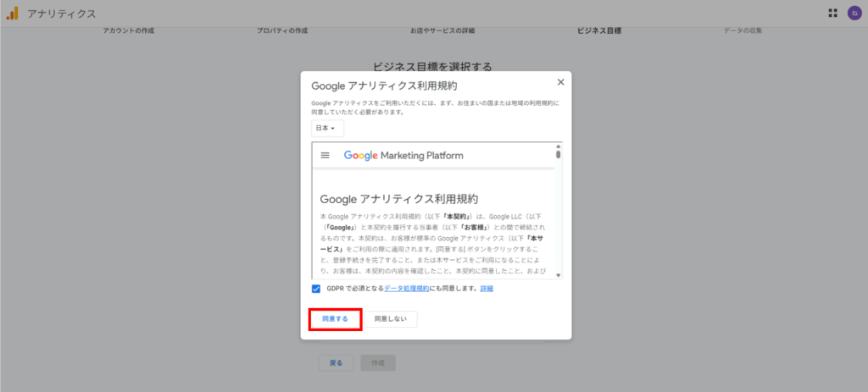Click the Google Analytics logo icon

[x=12, y=14]
